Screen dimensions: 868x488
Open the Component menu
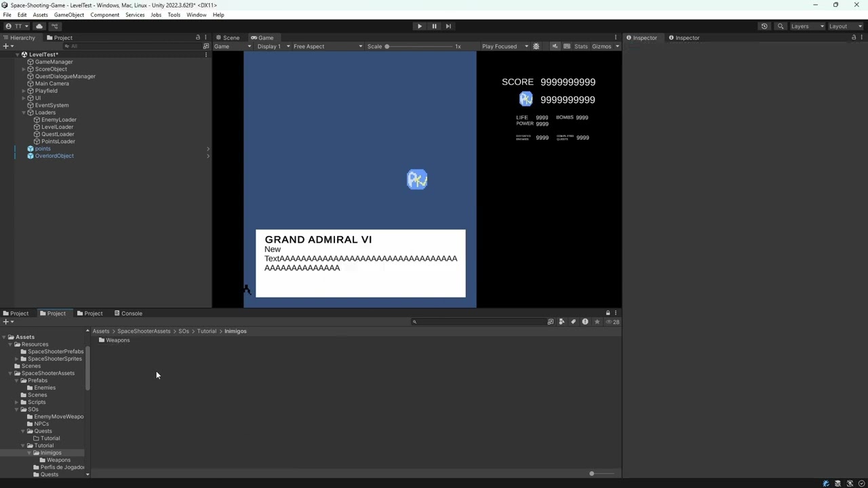click(x=104, y=15)
